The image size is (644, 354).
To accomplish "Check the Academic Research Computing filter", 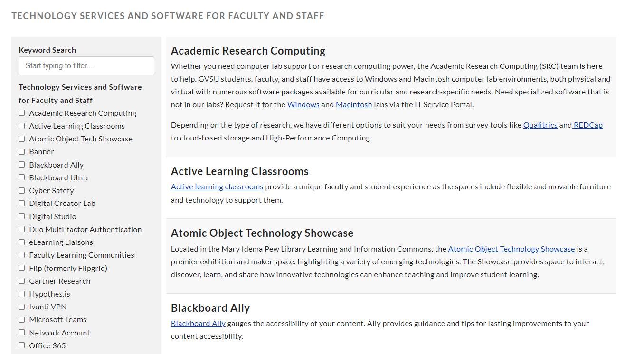I will 21,112.
